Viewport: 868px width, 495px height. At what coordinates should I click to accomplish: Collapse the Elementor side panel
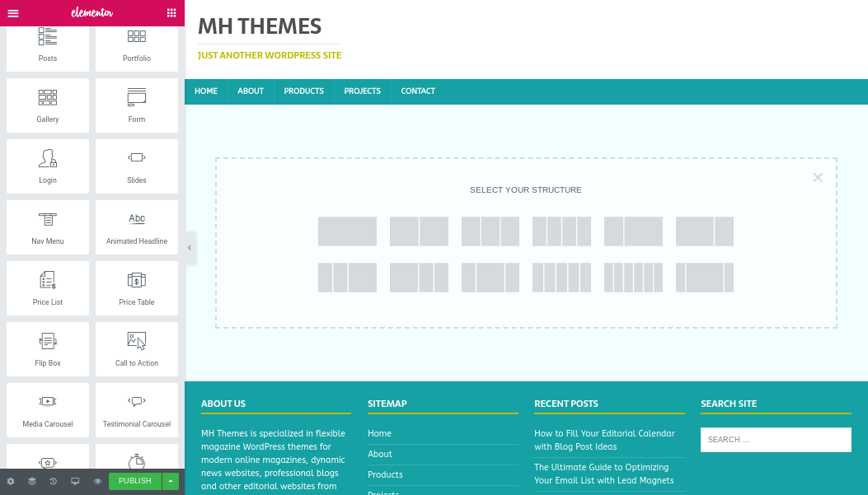(190, 248)
